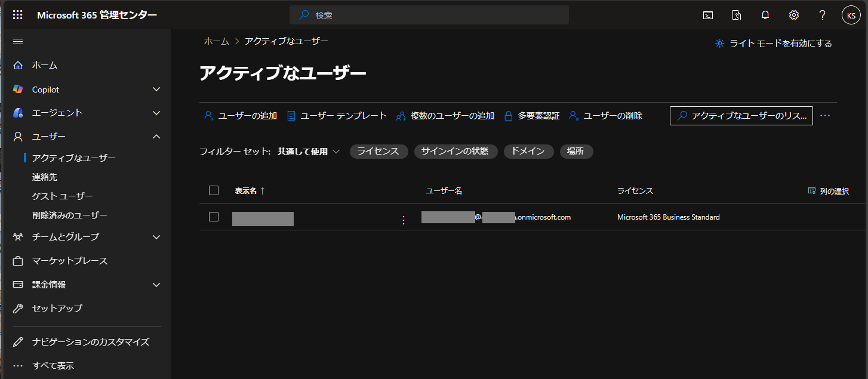This screenshot has height=379, width=868.
Task: Open Cloud Shell icon in header
Action: coord(708,16)
